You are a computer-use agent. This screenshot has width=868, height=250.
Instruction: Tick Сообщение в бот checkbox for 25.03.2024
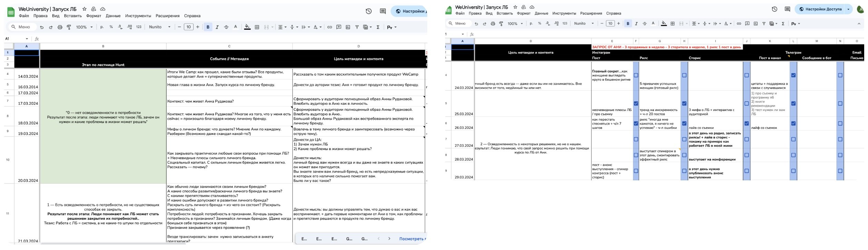(840, 103)
